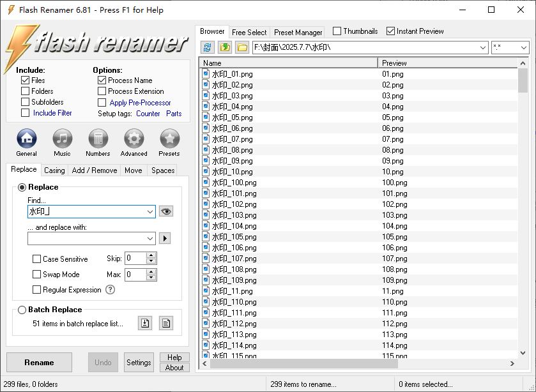Switch to the Casing tab
Image resolution: width=536 pixels, height=392 pixels.
click(x=54, y=170)
